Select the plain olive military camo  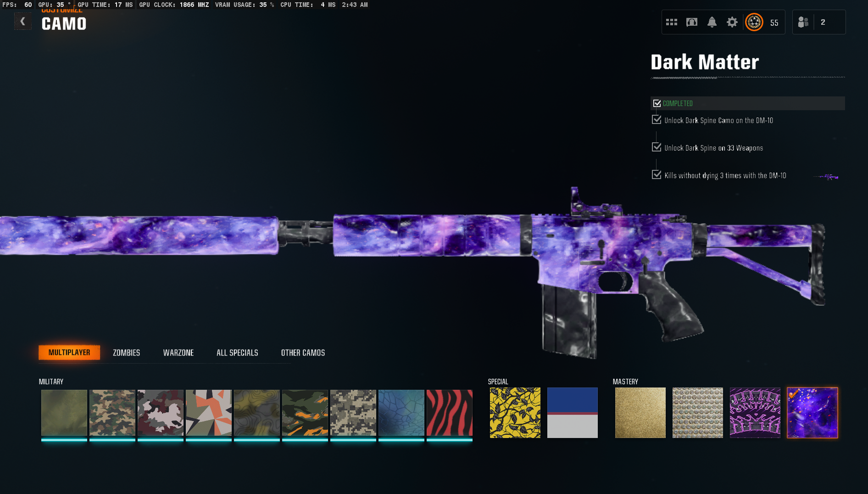click(x=64, y=413)
